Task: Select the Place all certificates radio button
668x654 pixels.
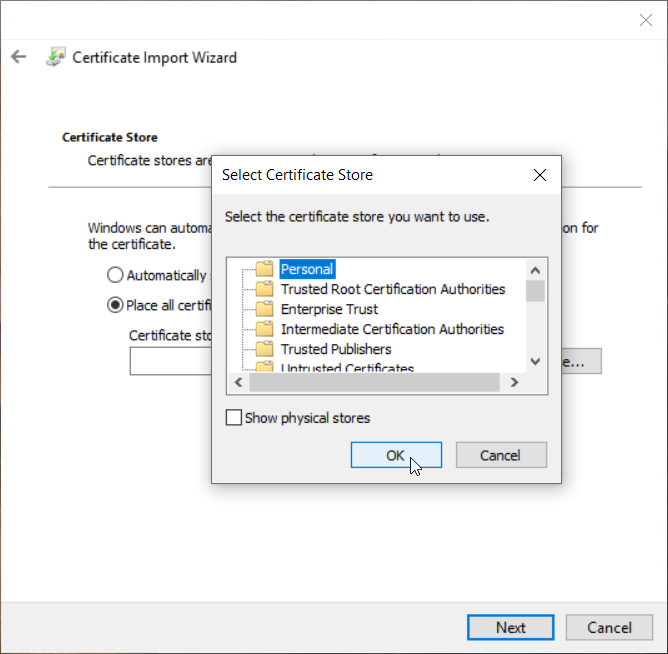Action: tap(115, 305)
